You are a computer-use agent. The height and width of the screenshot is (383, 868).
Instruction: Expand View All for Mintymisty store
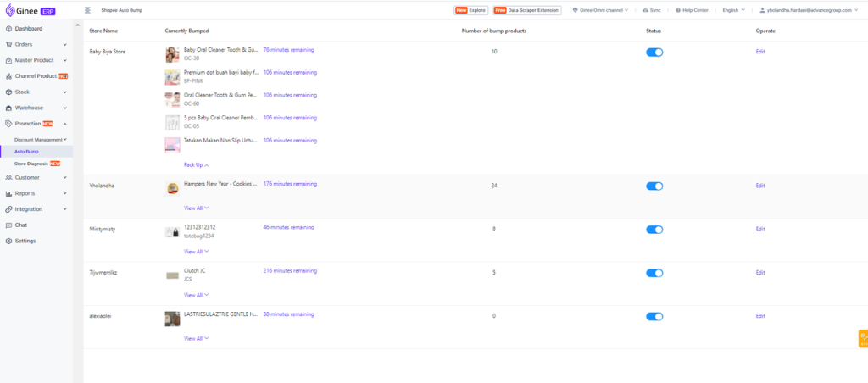pyautogui.click(x=197, y=252)
